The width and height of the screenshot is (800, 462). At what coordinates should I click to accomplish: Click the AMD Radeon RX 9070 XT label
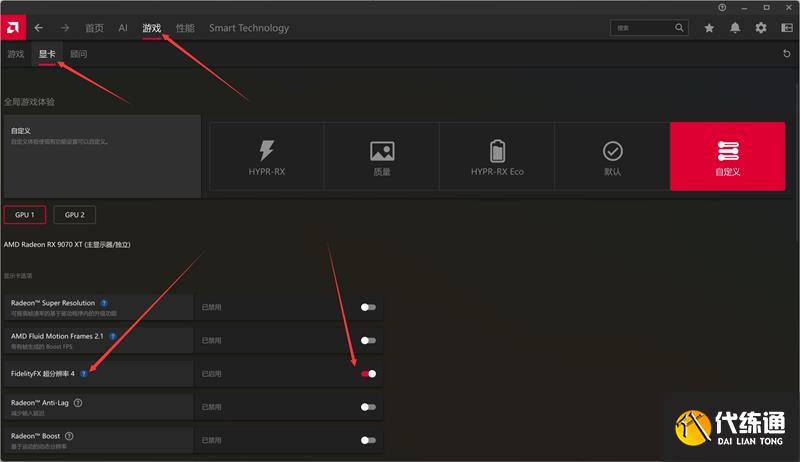67,245
